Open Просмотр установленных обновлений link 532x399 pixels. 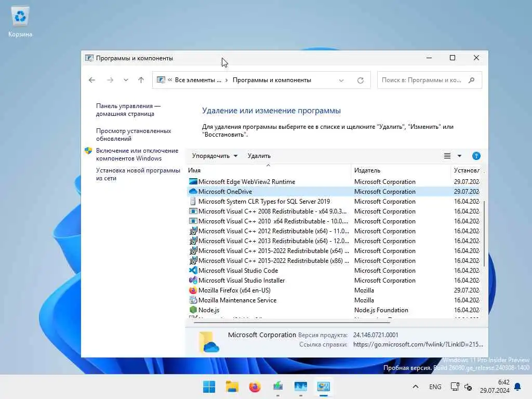[x=134, y=135]
